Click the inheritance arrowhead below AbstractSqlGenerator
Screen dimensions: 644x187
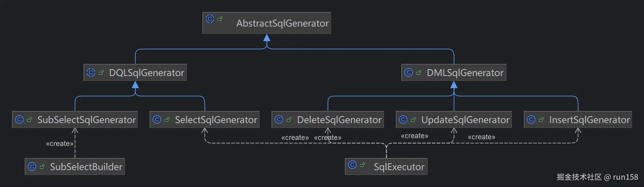pyautogui.click(x=267, y=38)
